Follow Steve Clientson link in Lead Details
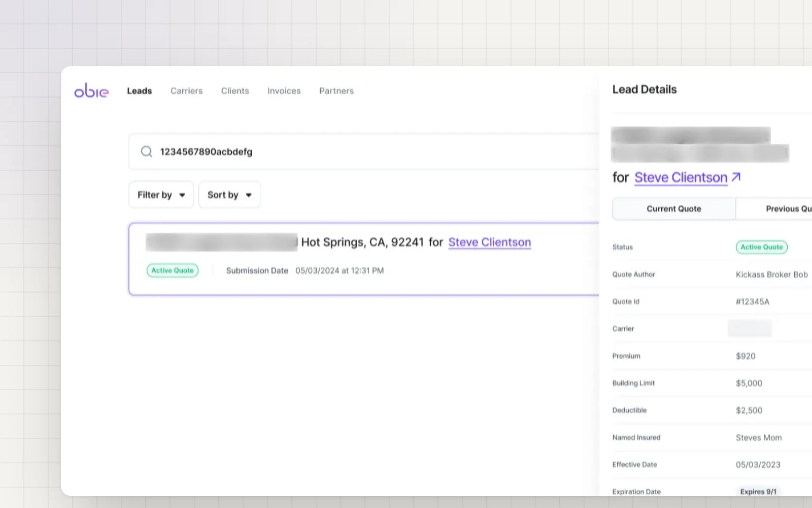 coord(681,177)
